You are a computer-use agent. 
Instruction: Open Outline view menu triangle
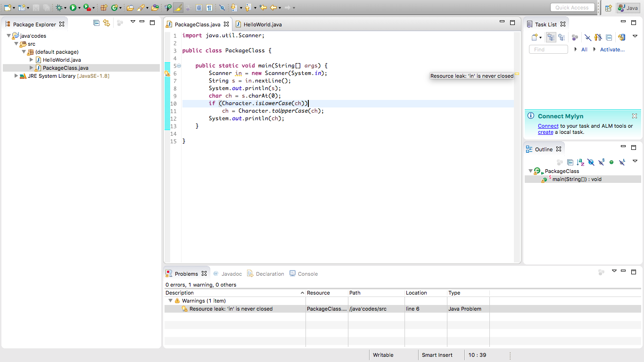click(x=635, y=161)
